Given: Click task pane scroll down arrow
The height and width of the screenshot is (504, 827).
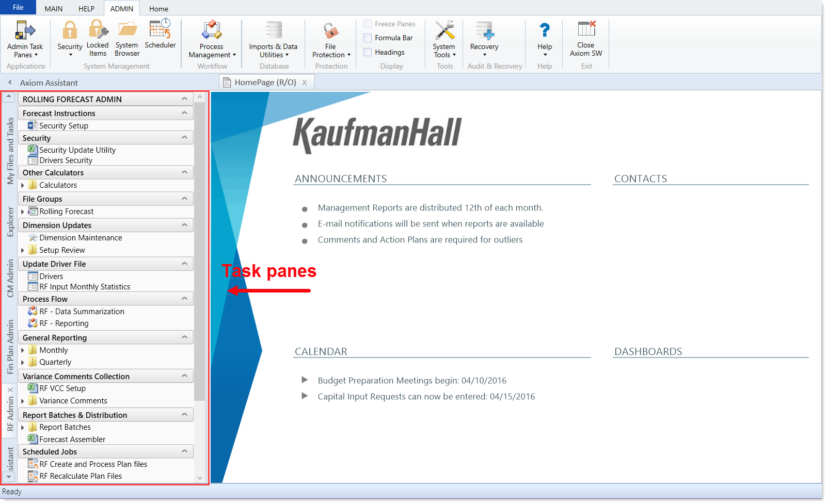Looking at the screenshot, I should coord(200,478).
